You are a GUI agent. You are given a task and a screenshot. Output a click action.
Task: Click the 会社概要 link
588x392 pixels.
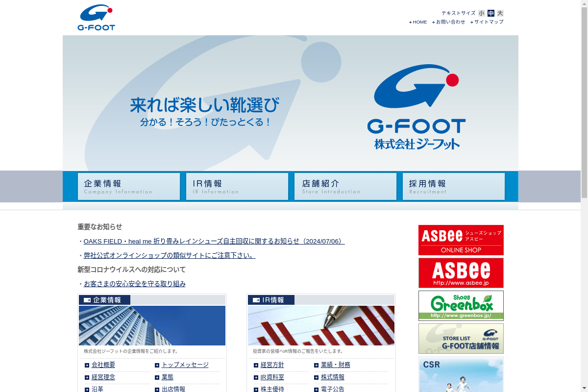pos(103,365)
